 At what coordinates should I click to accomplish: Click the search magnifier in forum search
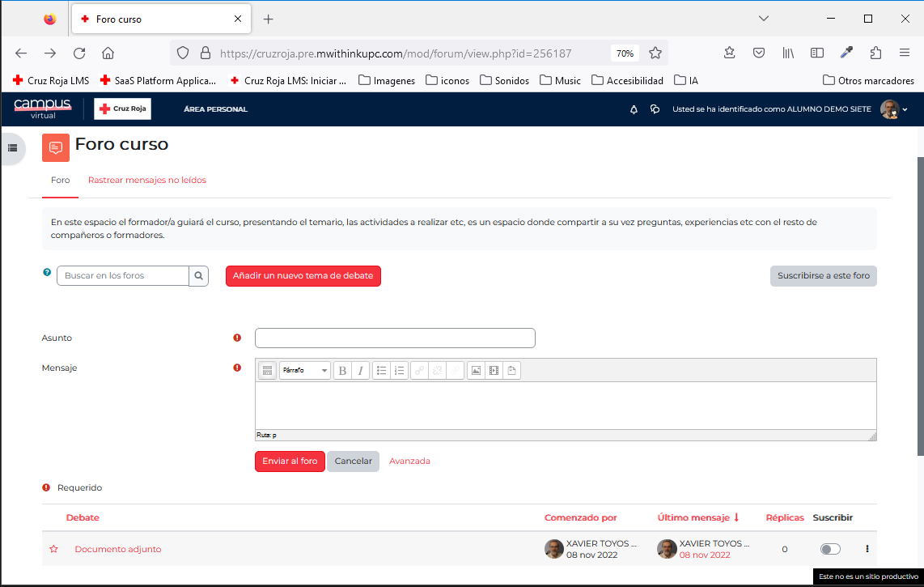199,276
